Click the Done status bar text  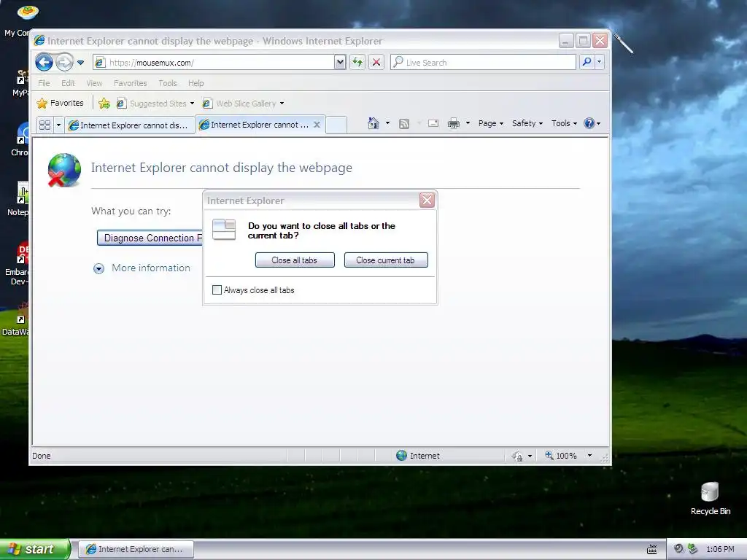click(42, 456)
